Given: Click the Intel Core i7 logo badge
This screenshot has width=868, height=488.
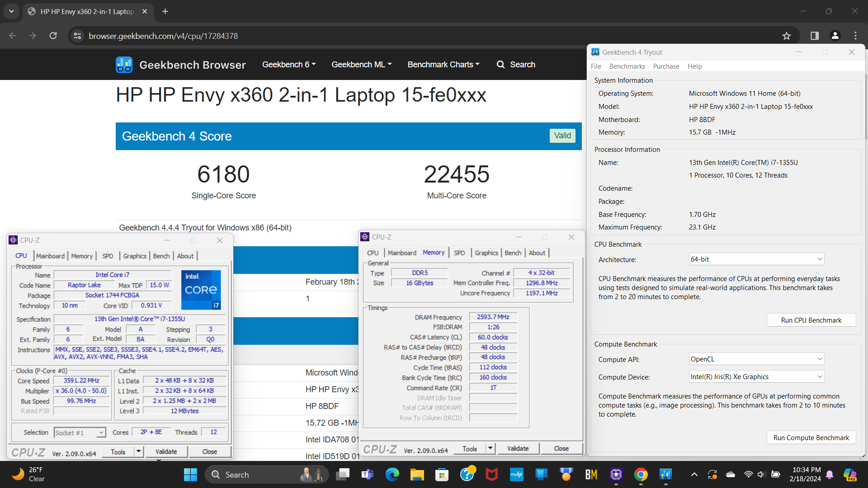Looking at the screenshot, I should (201, 290).
